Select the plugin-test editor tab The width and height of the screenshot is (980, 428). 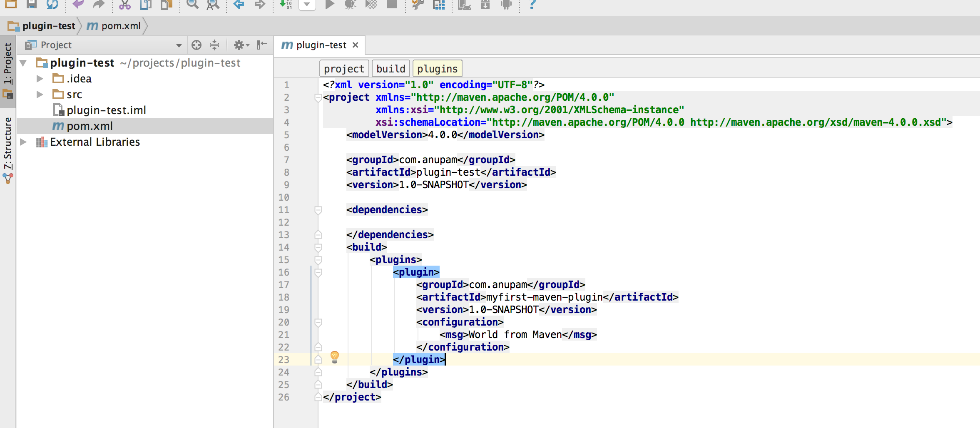321,45
